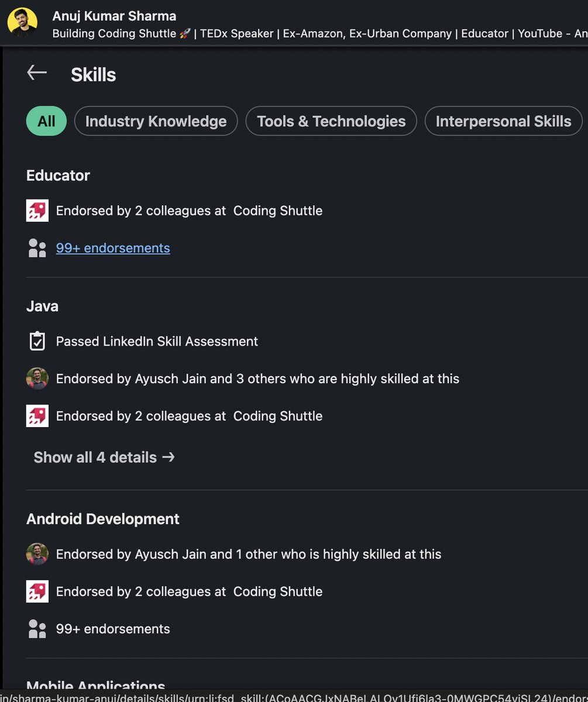This screenshot has width=588, height=702.
Task: Switch to the Interpersonal Skills filter
Action: click(503, 121)
